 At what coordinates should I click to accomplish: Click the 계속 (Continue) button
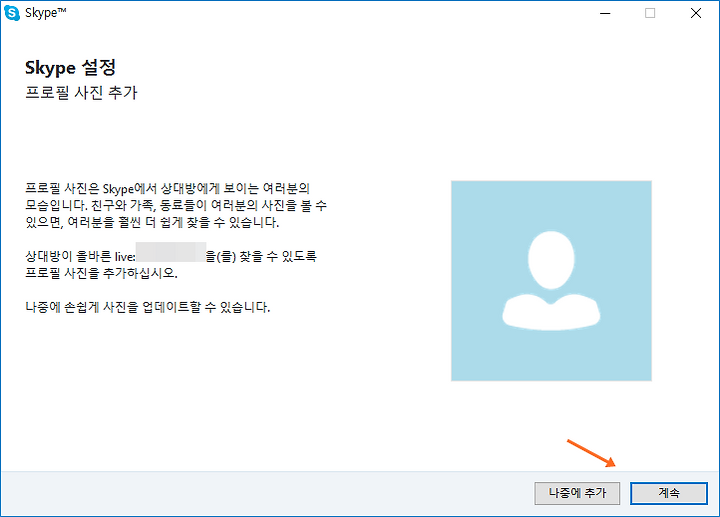coord(669,493)
